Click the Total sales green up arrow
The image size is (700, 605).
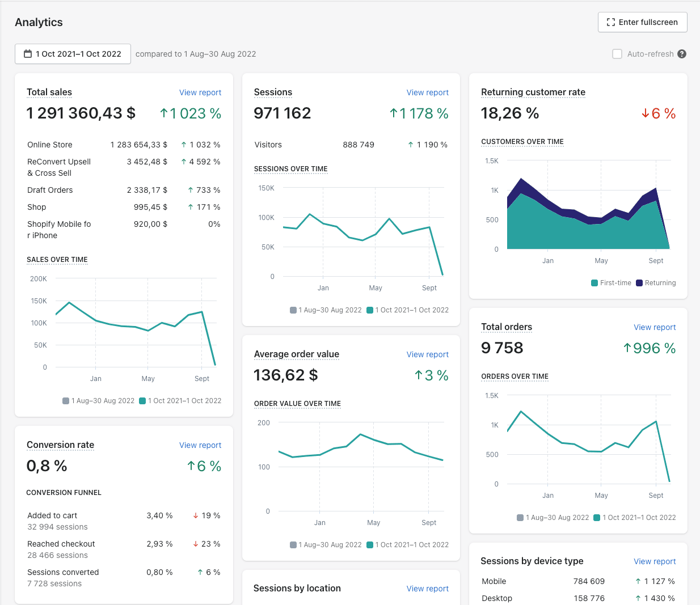click(x=164, y=113)
